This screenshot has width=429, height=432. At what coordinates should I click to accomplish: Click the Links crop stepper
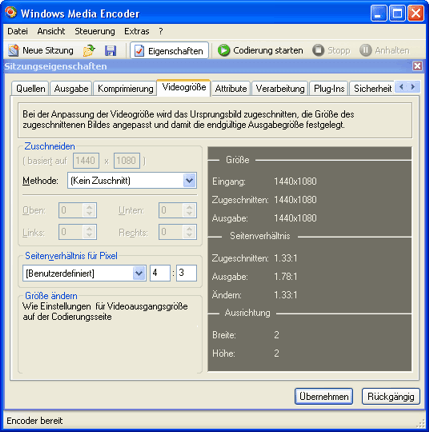coord(78,232)
